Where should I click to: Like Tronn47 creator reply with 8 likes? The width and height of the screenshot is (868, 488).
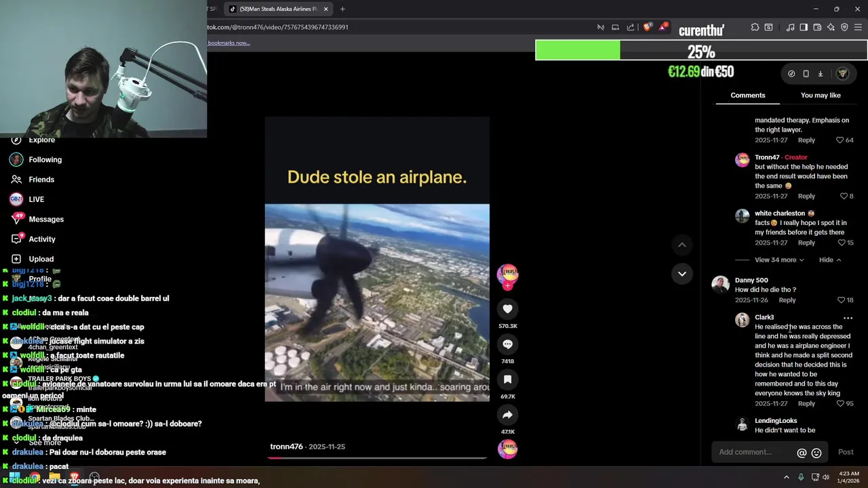844,197
